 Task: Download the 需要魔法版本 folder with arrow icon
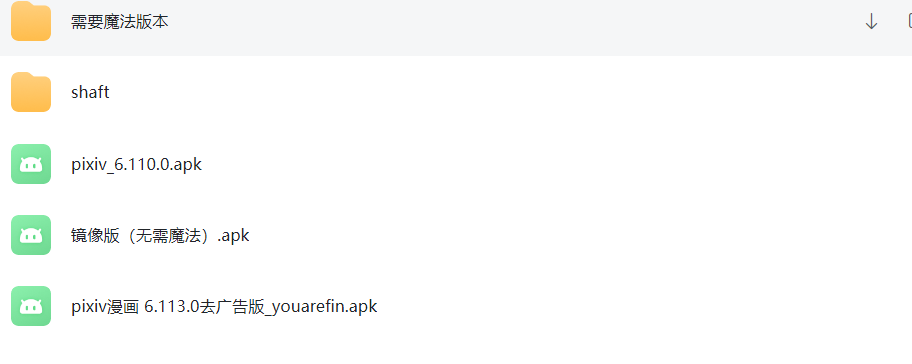pyautogui.click(x=871, y=22)
